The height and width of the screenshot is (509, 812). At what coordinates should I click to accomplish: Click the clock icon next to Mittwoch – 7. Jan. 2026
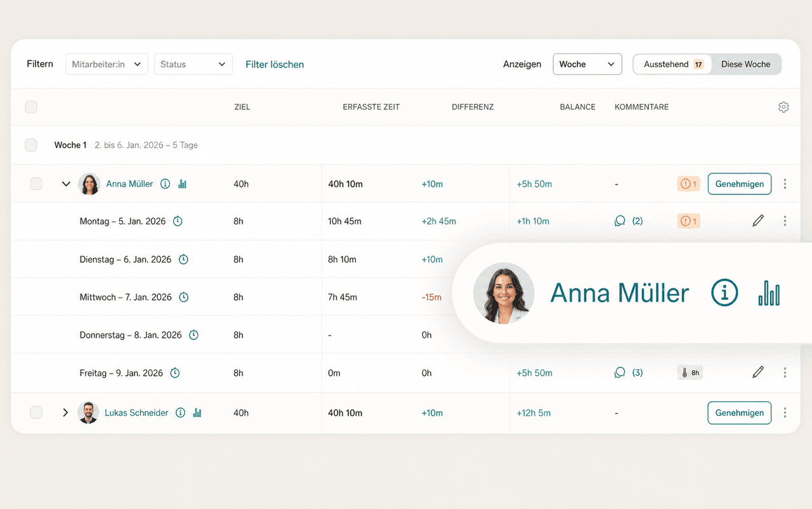pyautogui.click(x=184, y=297)
